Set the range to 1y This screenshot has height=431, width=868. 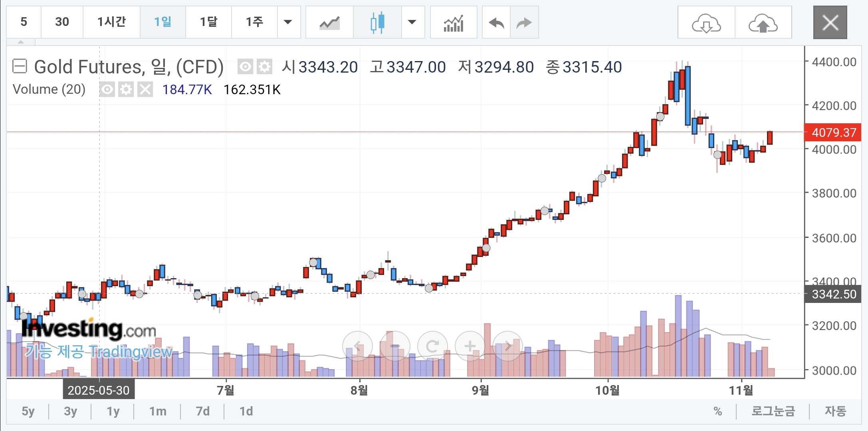113,411
